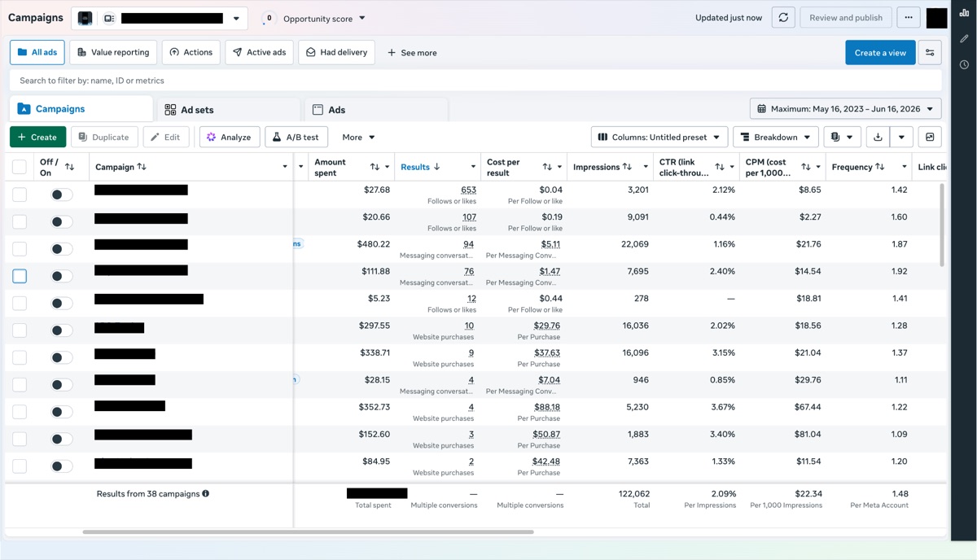Click the export download icon
Image resolution: width=977 pixels, height=560 pixels.
[878, 138]
